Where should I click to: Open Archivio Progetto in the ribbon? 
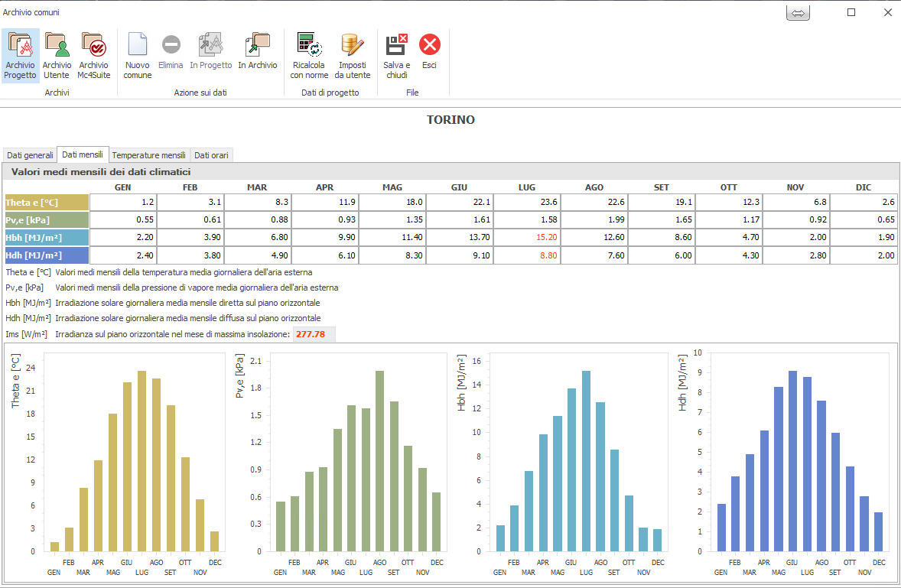click(x=20, y=55)
